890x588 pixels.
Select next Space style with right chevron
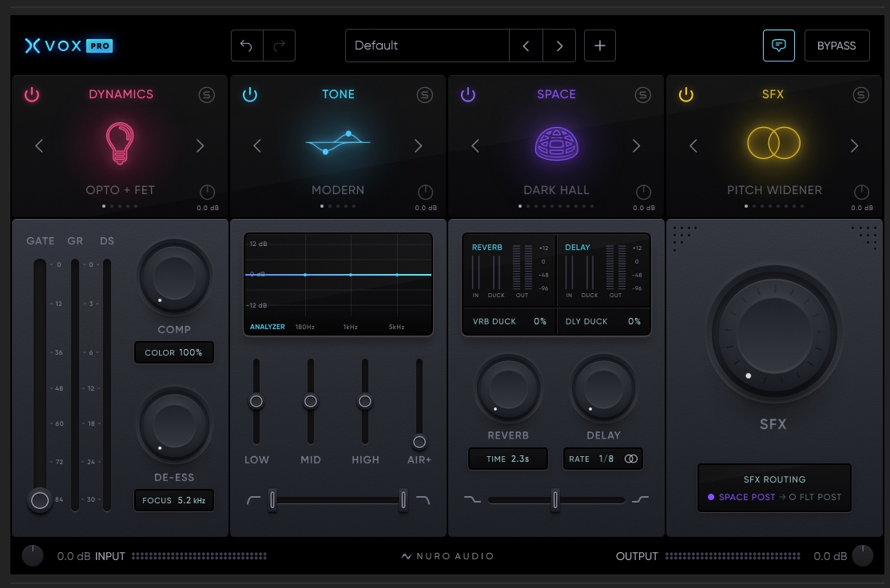(636, 146)
